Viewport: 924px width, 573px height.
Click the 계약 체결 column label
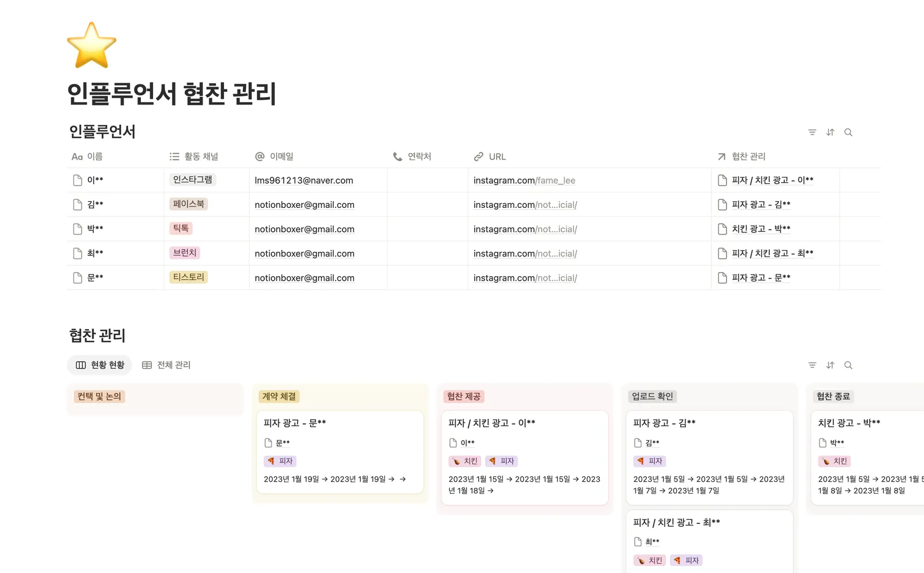pos(279,396)
